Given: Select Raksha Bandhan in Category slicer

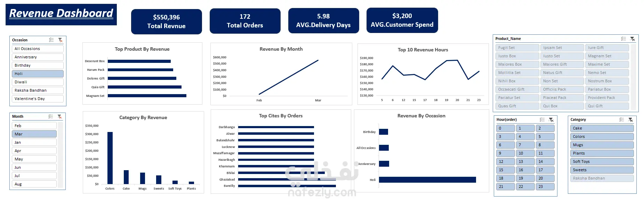Looking at the screenshot, I should click(x=602, y=178).
